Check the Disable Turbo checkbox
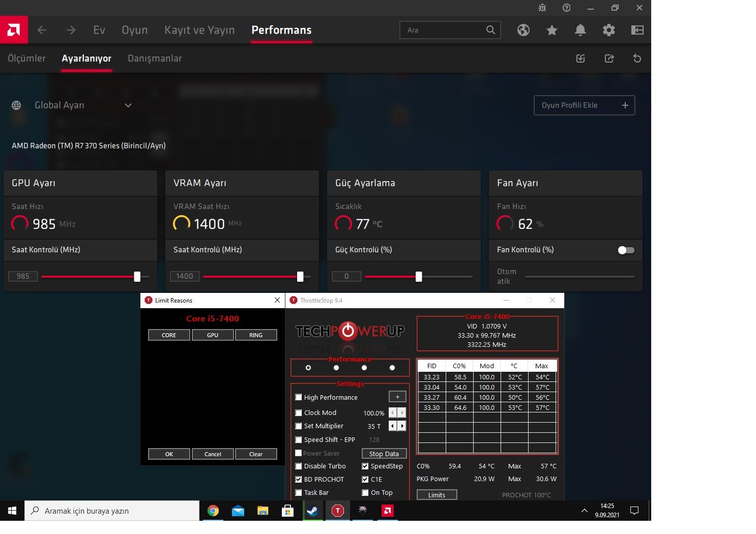 (x=299, y=466)
